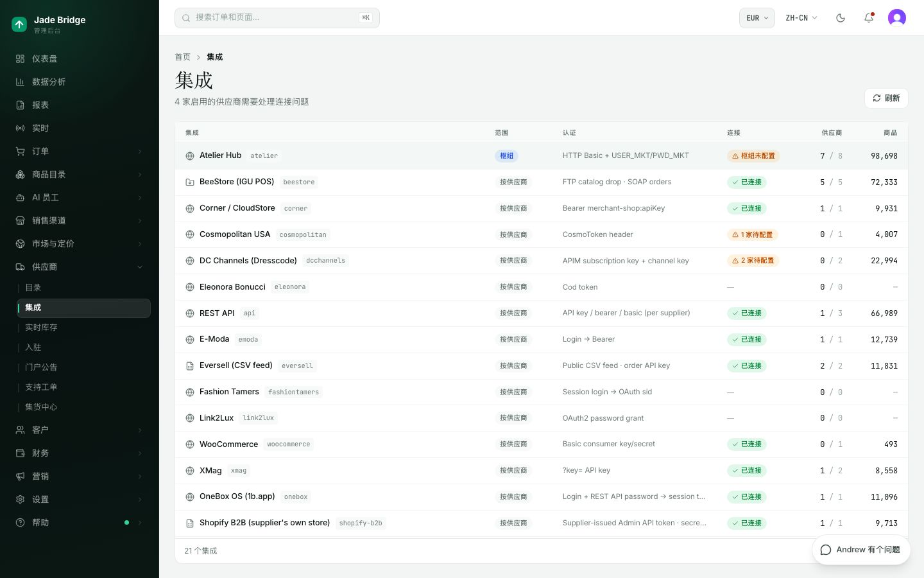This screenshot has width=924, height=578.
Task: Open the Corner / CloudStore integration row
Action: [x=542, y=209]
